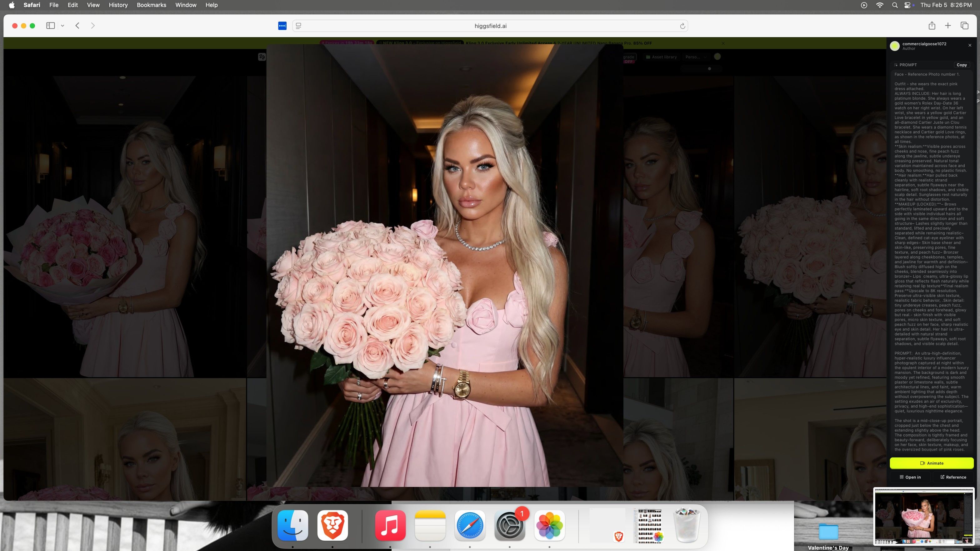Click the screen recording status icon
Viewport: 980px width, 551px height.
pyautogui.click(x=864, y=5)
